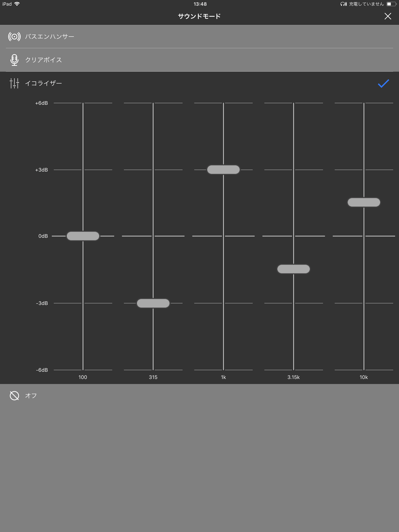The height and width of the screenshot is (532, 399).
Task: Click the blue checkmark beside イコライザー
Action: pyautogui.click(x=383, y=84)
